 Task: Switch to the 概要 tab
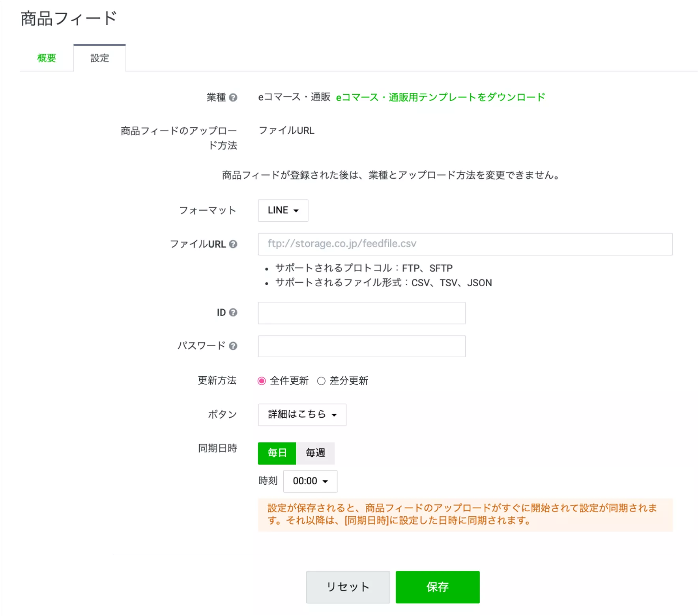[47, 58]
